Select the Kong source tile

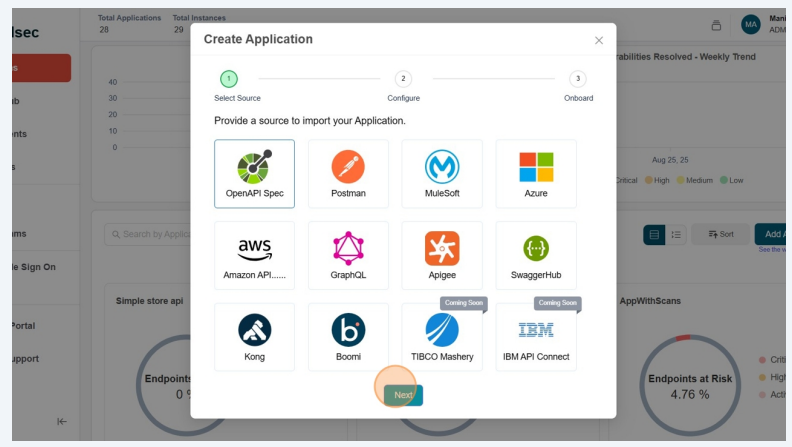[x=254, y=337]
